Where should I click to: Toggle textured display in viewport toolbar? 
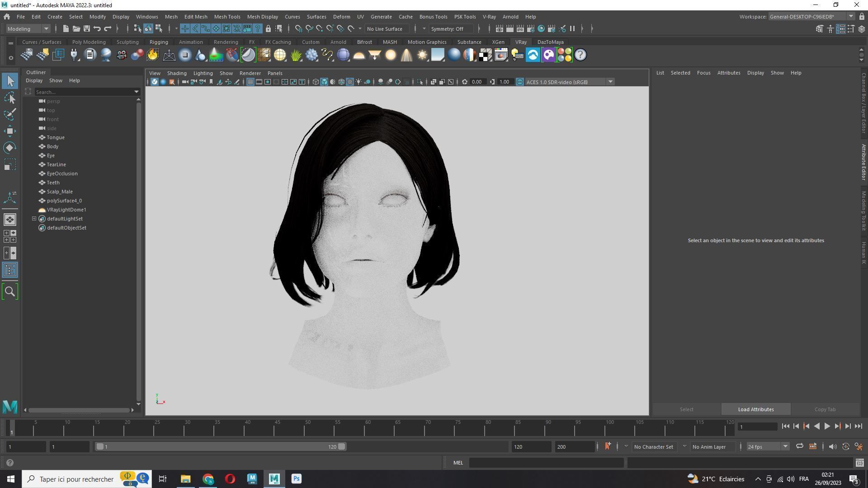tap(350, 82)
